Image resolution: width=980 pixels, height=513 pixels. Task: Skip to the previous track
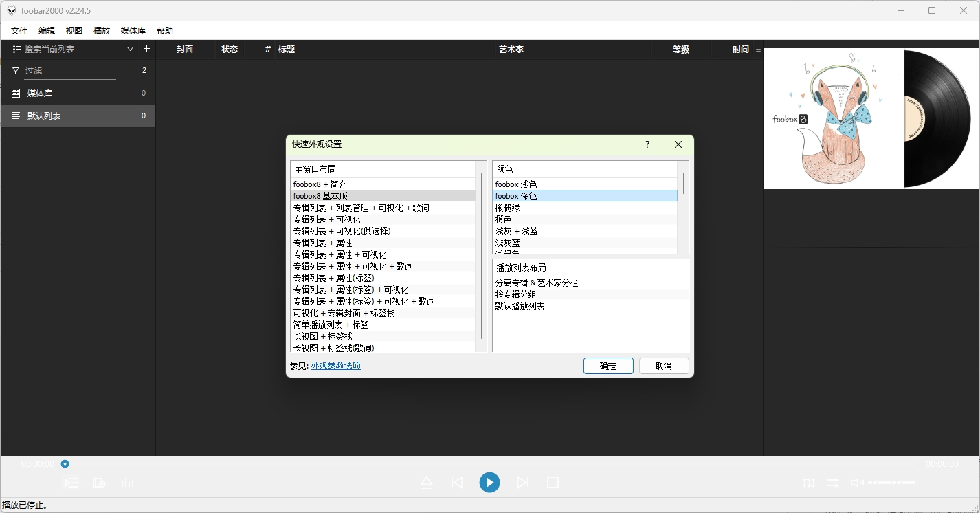pos(457,483)
